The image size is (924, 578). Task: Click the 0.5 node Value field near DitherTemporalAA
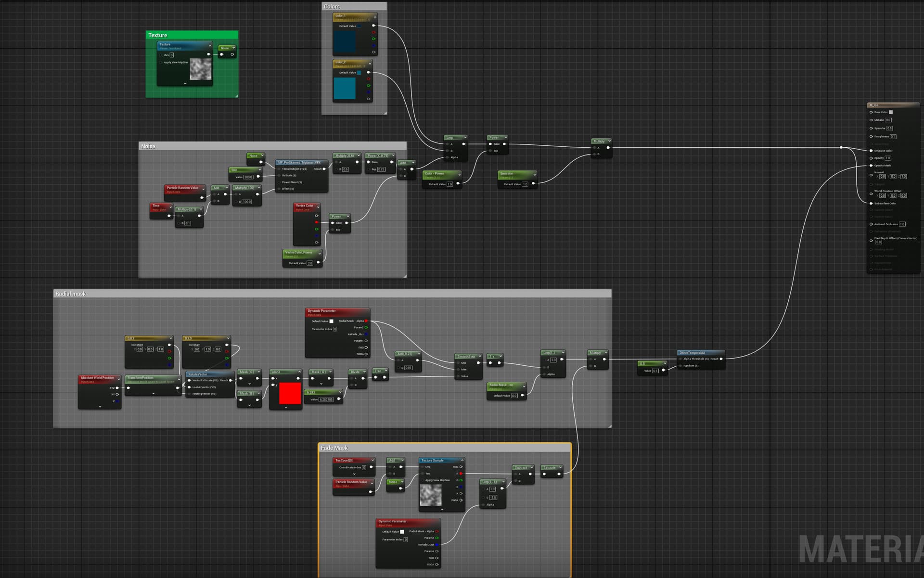click(x=655, y=371)
